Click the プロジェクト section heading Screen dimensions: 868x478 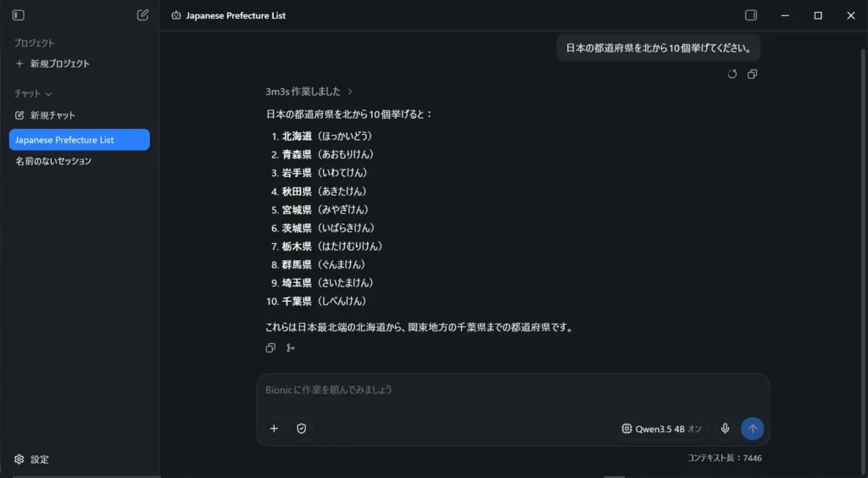34,42
